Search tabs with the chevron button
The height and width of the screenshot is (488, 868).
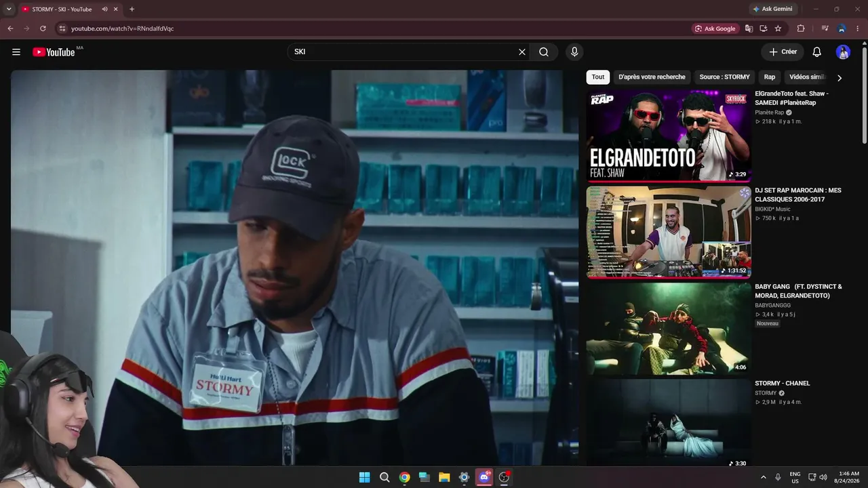(x=10, y=9)
